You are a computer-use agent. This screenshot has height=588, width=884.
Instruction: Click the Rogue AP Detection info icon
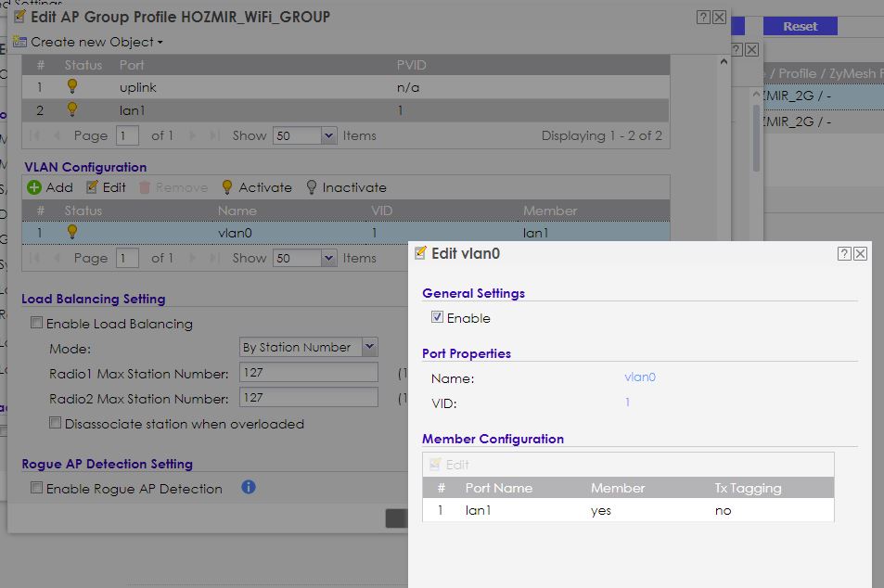[249, 487]
